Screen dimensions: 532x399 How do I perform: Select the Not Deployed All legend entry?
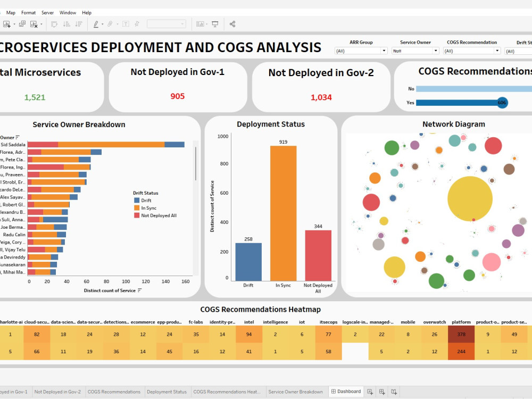pos(153,215)
